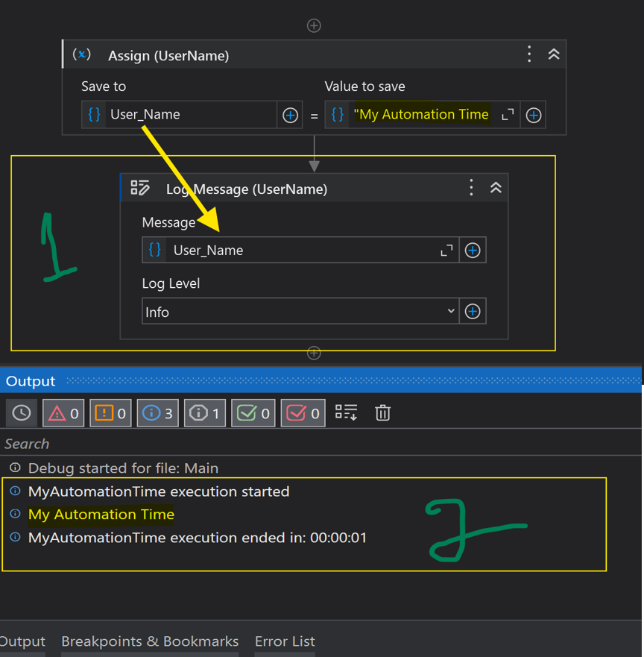This screenshot has height=657, width=644.
Task: Click curly braces icon in Value to save
Action: [337, 114]
